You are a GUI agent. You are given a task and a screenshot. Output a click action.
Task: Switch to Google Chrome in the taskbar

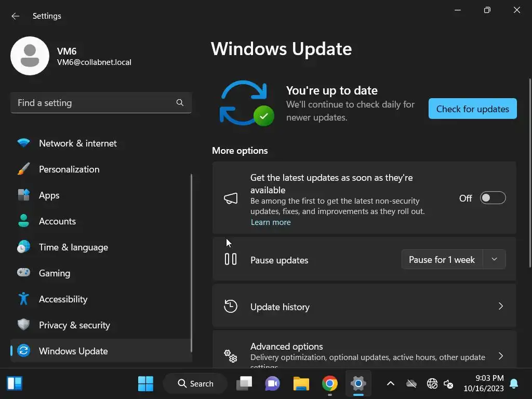330,384
